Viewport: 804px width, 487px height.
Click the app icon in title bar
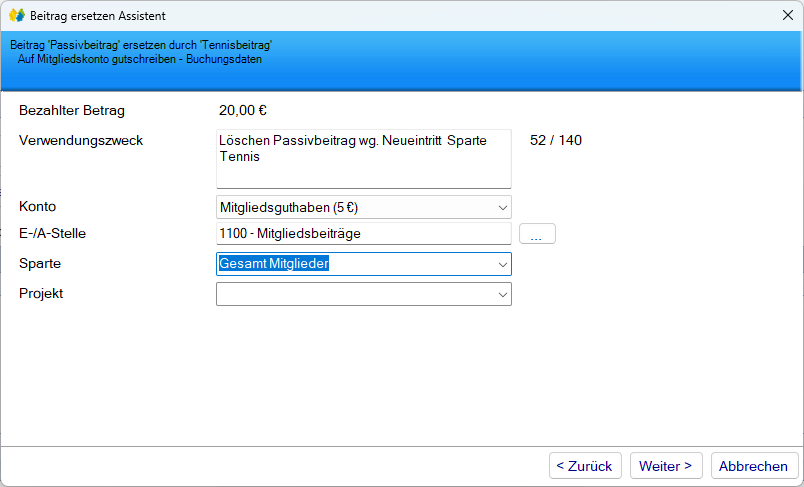pos(17,16)
